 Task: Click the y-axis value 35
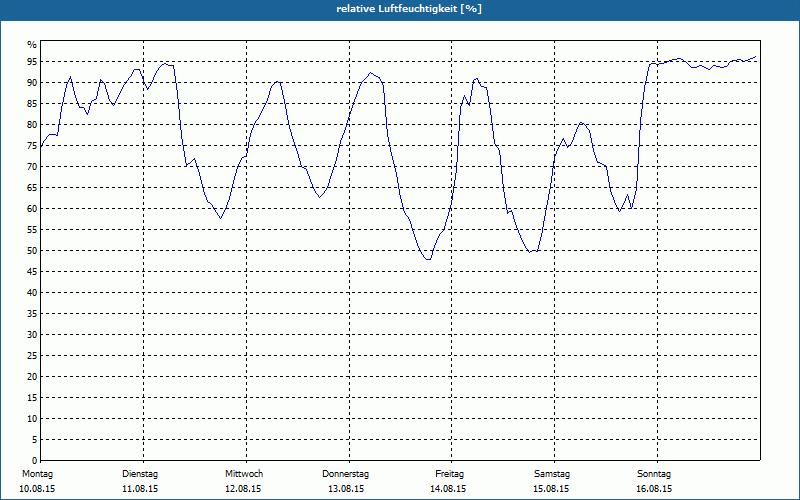pyautogui.click(x=32, y=314)
